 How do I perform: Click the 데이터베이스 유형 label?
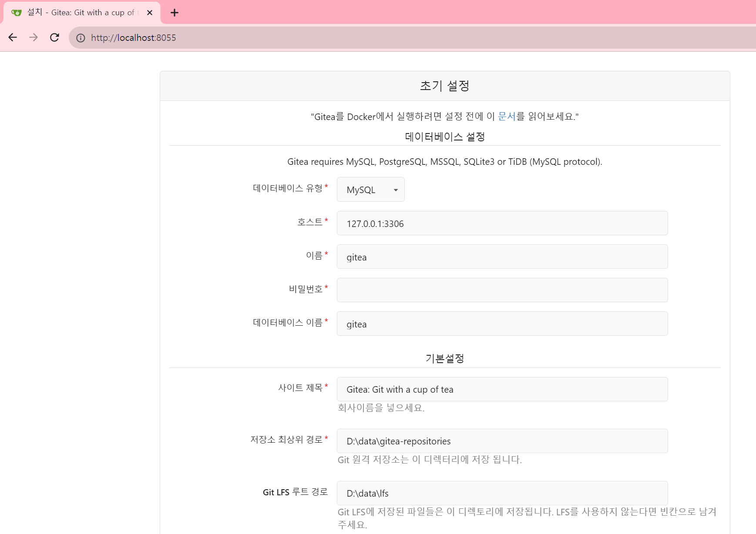point(288,188)
